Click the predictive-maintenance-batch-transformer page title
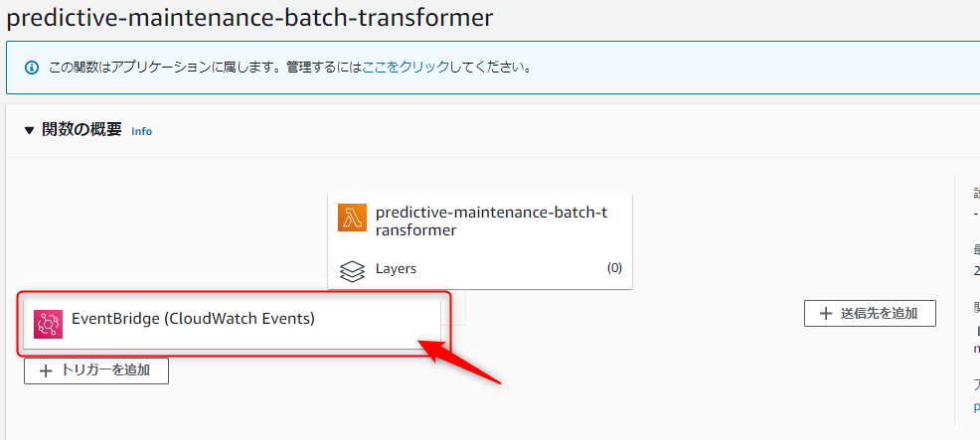 tap(249, 18)
